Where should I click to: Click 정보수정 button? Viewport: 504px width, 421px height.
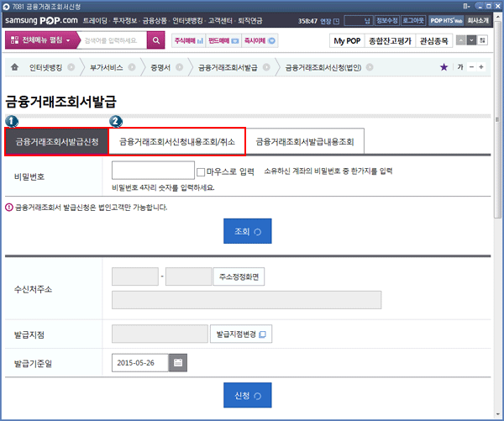click(x=387, y=20)
